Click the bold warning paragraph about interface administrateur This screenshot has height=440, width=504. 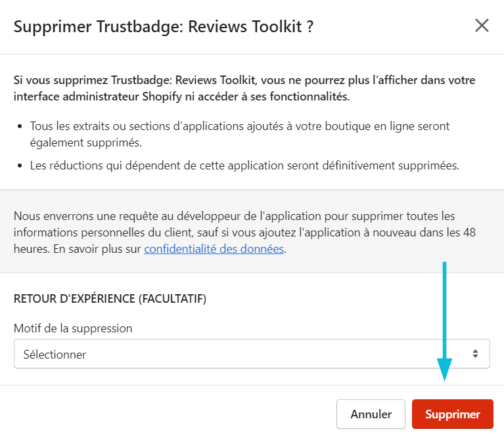coord(244,88)
